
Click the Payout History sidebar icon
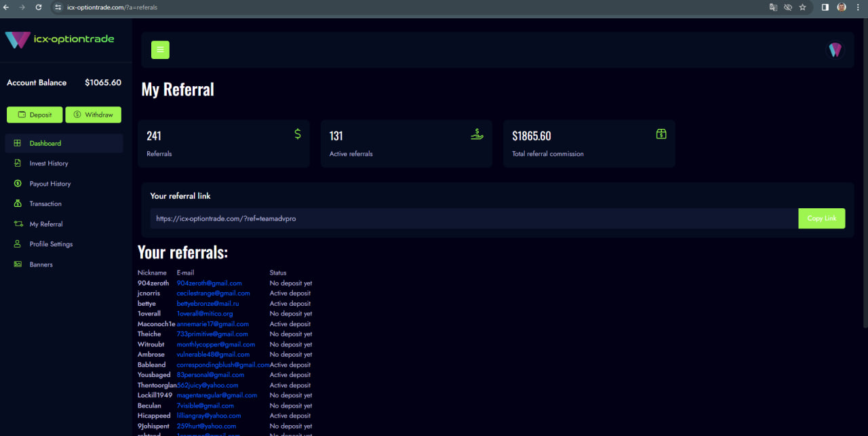tap(18, 184)
